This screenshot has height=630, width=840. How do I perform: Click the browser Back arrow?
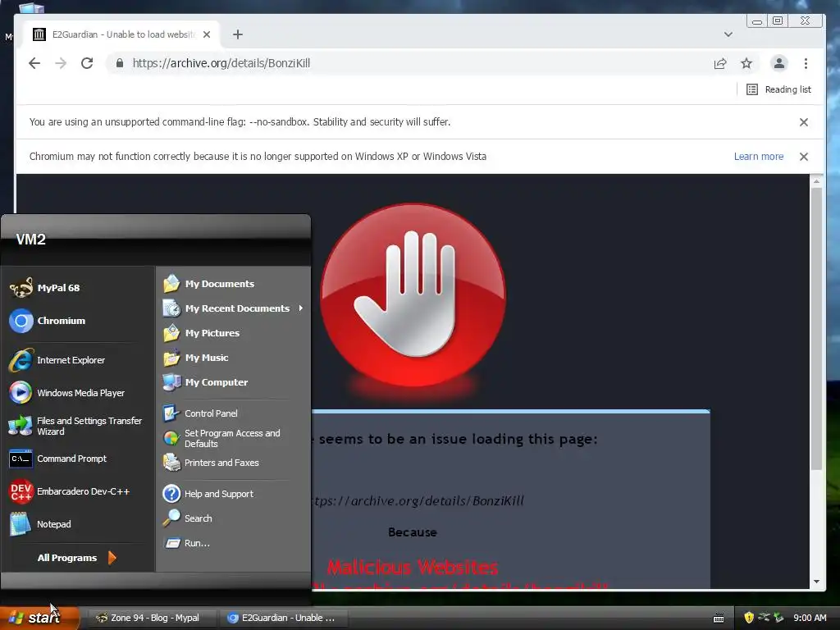(x=34, y=63)
